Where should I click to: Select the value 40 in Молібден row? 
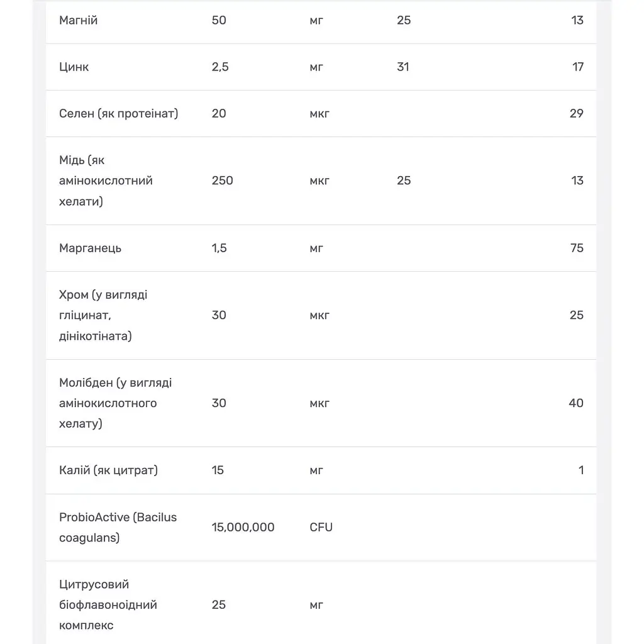click(576, 403)
